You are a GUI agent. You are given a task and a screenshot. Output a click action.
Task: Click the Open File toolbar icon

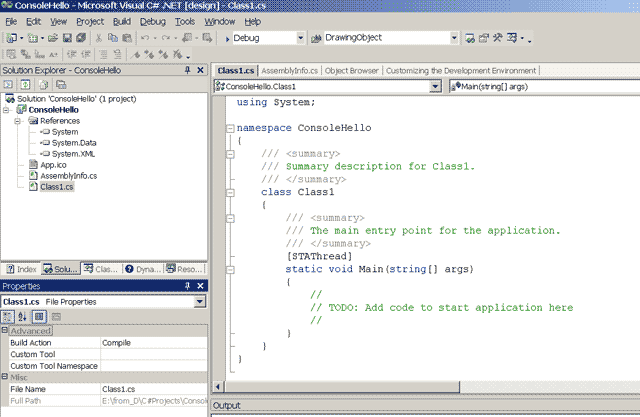coord(53,38)
